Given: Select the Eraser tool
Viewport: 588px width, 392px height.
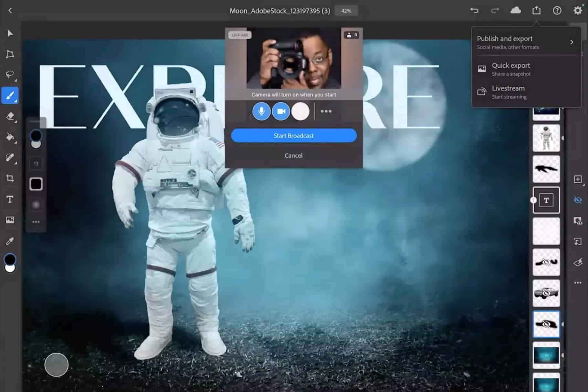Looking at the screenshot, I should pyautogui.click(x=10, y=116).
